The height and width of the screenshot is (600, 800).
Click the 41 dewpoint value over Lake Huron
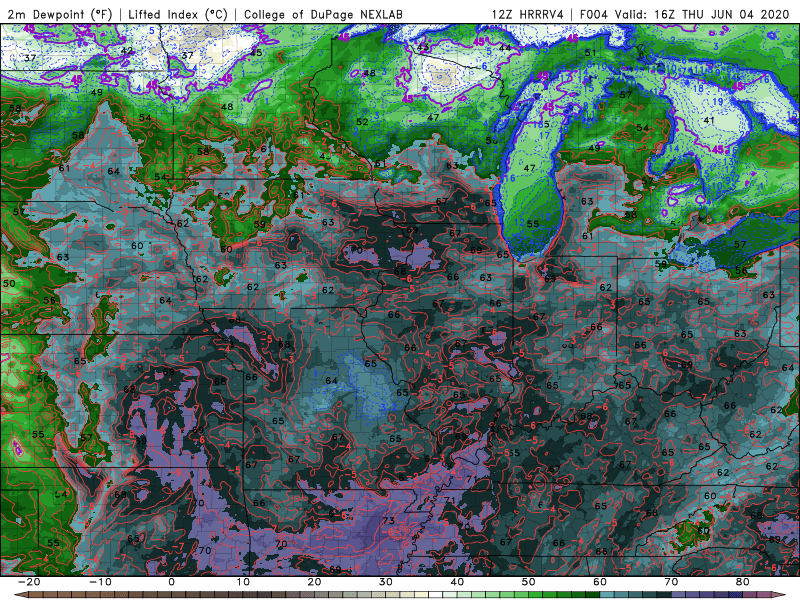[709, 120]
